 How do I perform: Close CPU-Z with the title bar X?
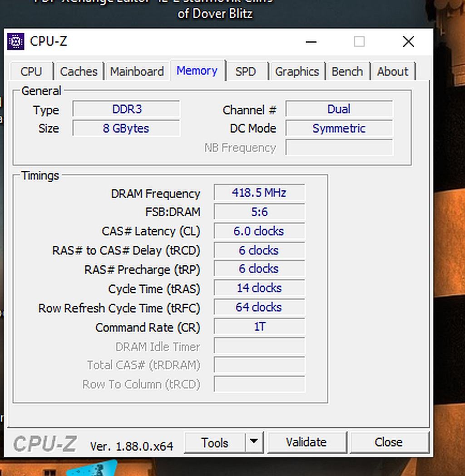409,42
